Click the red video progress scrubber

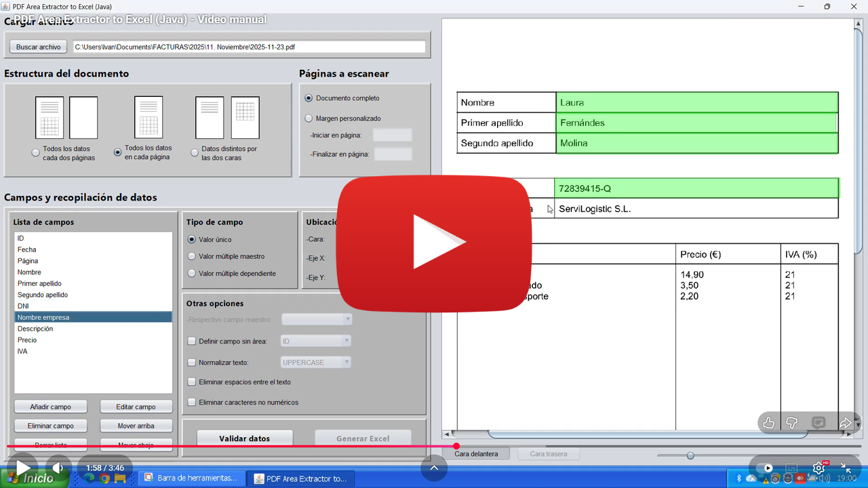click(456, 446)
